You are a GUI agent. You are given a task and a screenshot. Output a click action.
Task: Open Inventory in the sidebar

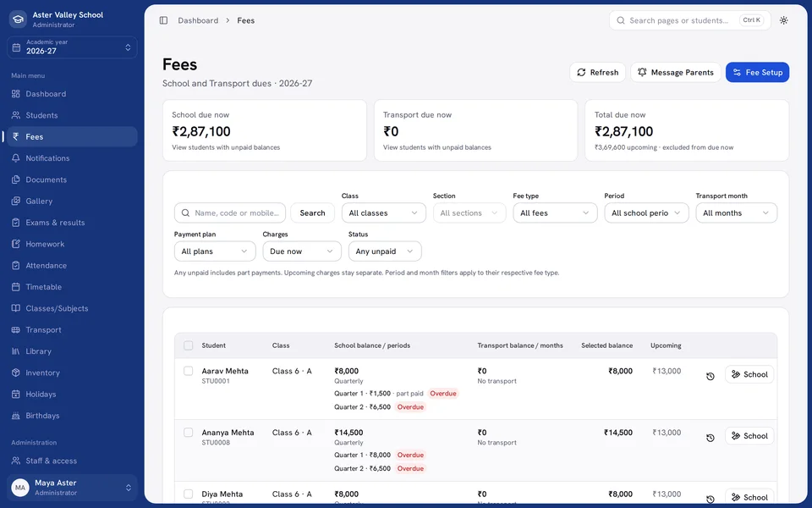coord(72,373)
